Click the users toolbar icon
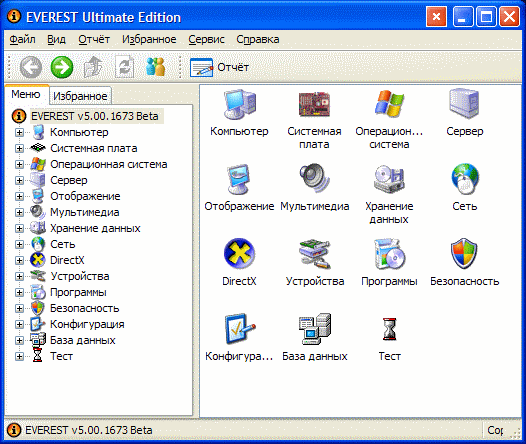The height and width of the screenshot is (444, 526). 156,66
